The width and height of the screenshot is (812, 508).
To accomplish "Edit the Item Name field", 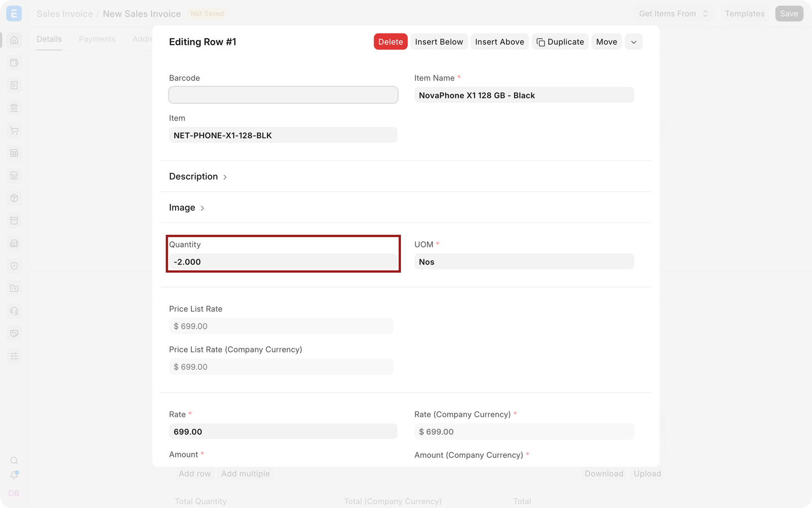I will (x=524, y=95).
